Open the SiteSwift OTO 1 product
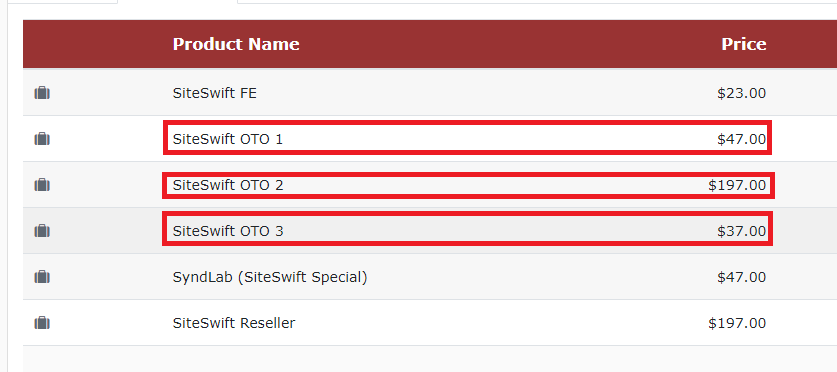The height and width of the screenshot is (372, 837). [x=228, y=139]
